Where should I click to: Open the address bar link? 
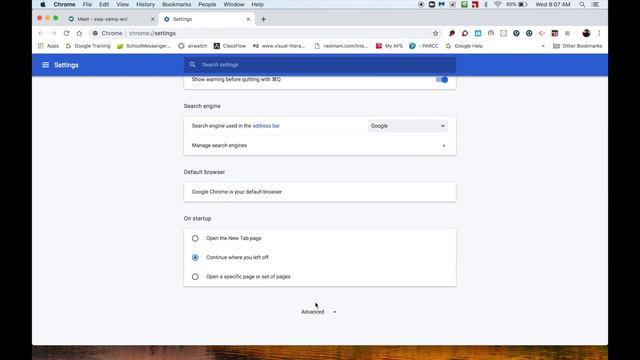tap(266, 126)
